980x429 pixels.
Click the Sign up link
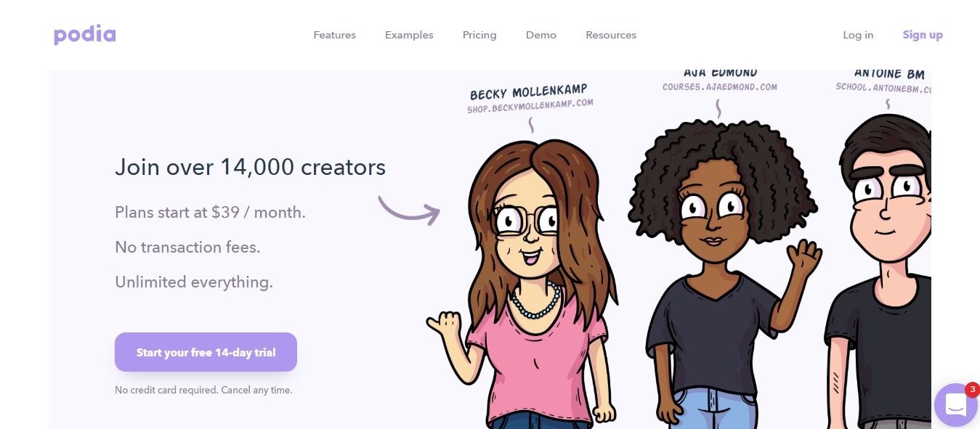(923, 35)
